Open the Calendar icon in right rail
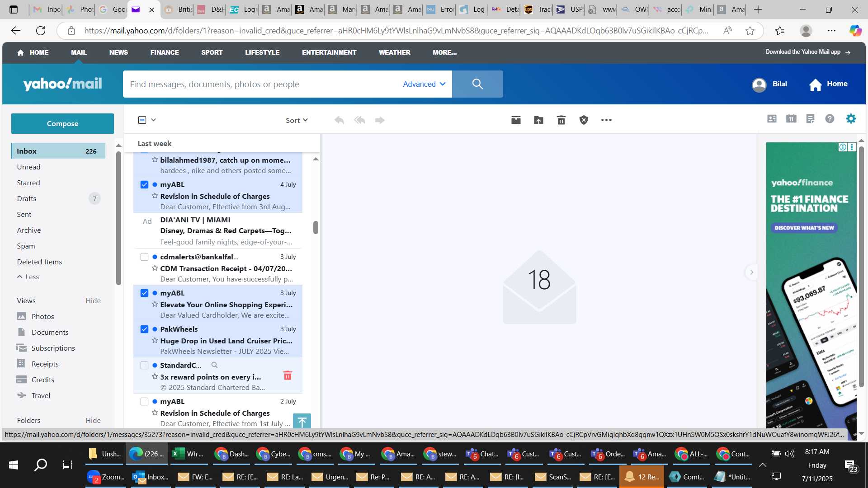The width and height of the screenshot is (868, 488). pos(791,119)
